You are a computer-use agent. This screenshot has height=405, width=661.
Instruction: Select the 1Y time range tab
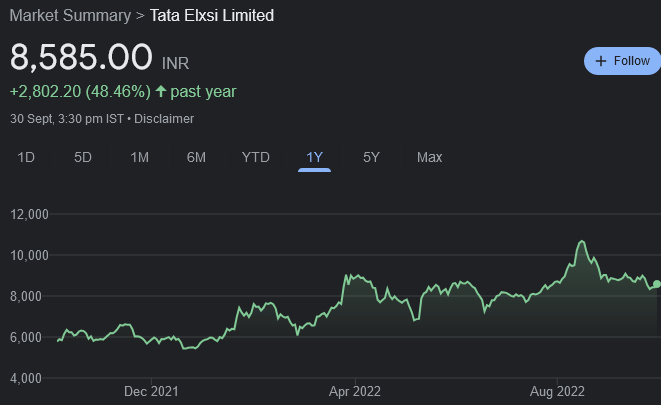click(x=315, y=157)
